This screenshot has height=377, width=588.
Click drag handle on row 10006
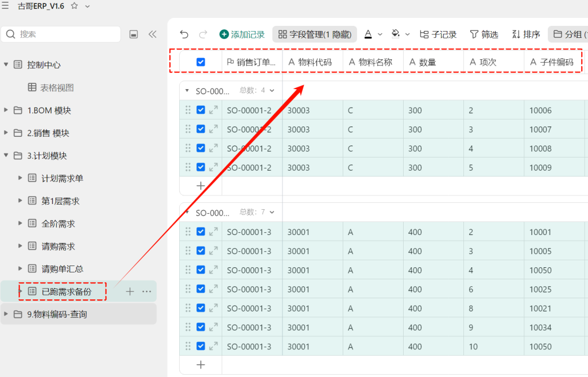pos(188,110)
